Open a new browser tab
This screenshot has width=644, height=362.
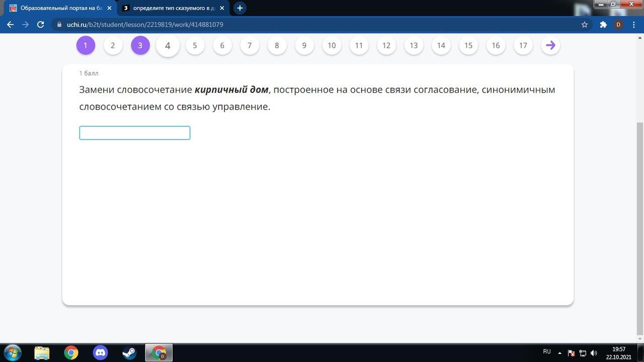click(240, 8)
